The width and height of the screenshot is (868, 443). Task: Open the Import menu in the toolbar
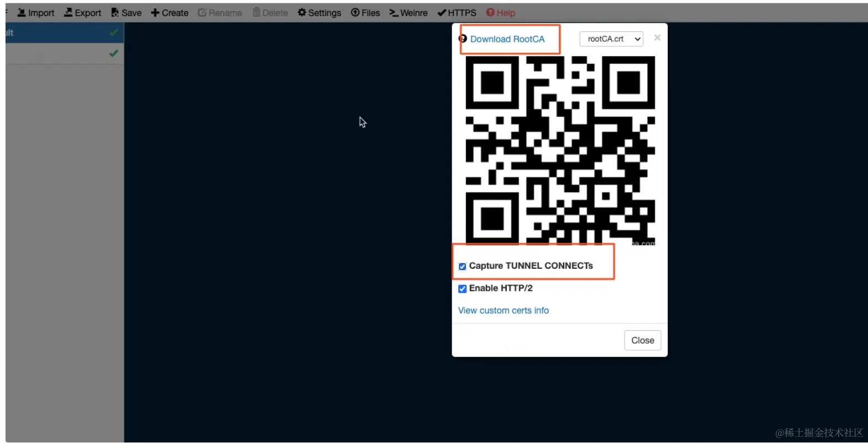coord(36,13)
